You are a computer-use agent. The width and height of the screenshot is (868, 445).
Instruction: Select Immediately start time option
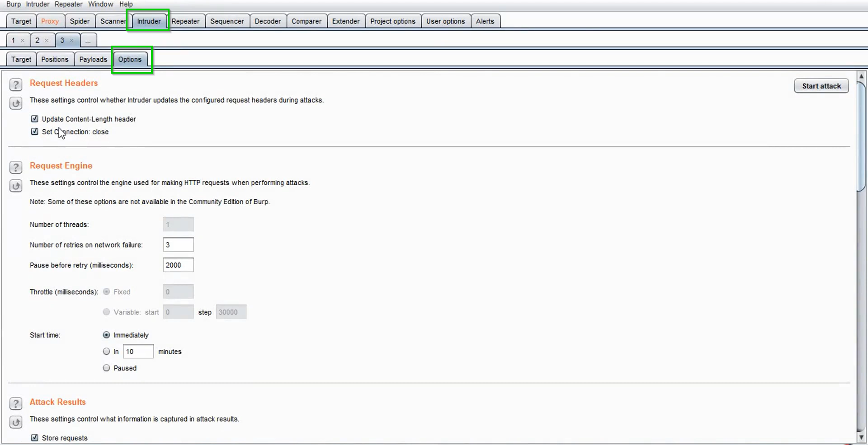click(x=107, y=335)
